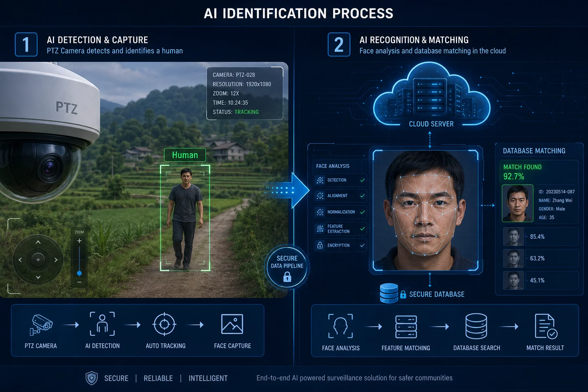The height and width of the screenshot is (392, 588).
Task: Toggle the Encryption checkmark
Action: tap(362, 245)
